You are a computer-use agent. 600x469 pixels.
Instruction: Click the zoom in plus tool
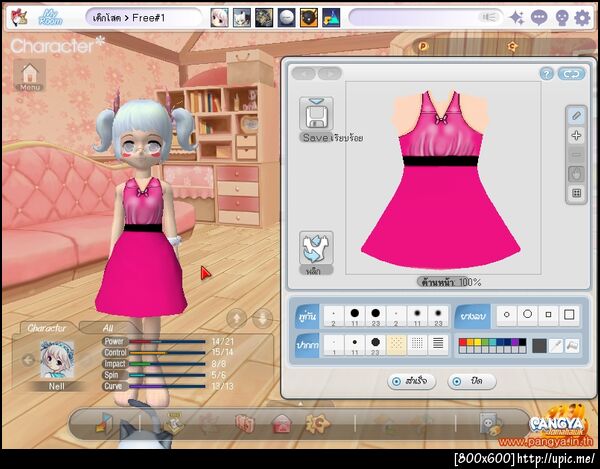click(x=577, y=135)
